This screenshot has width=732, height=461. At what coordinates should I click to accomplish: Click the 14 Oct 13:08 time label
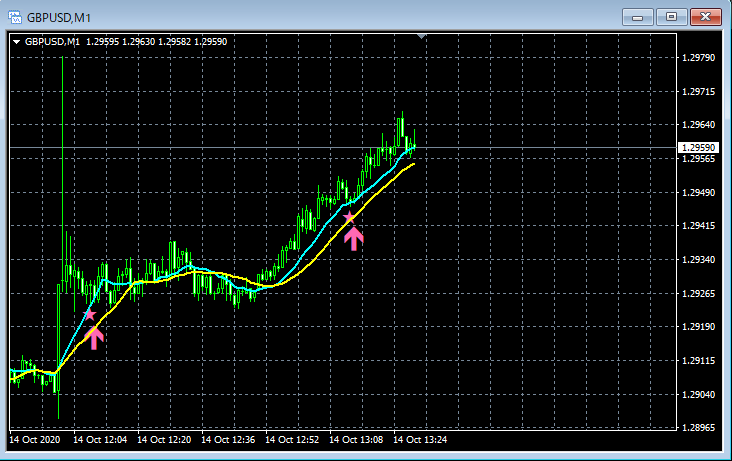tap(356, 440)
